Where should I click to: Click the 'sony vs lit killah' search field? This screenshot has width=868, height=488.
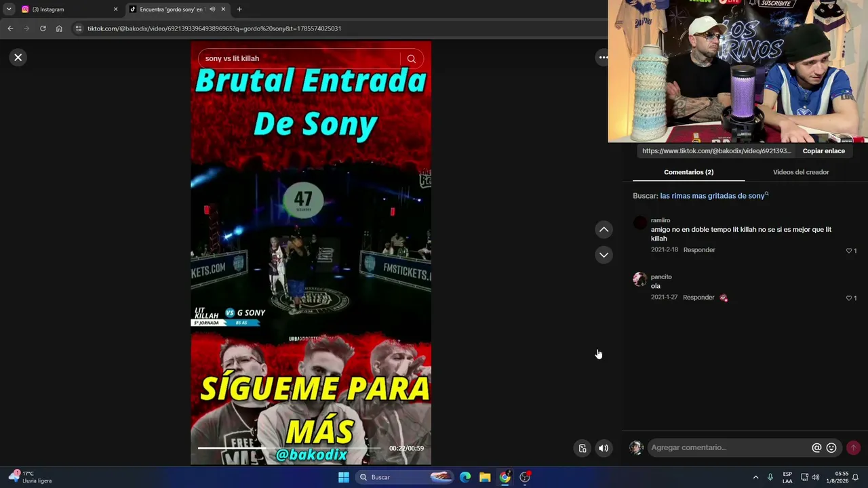point(298,59)
